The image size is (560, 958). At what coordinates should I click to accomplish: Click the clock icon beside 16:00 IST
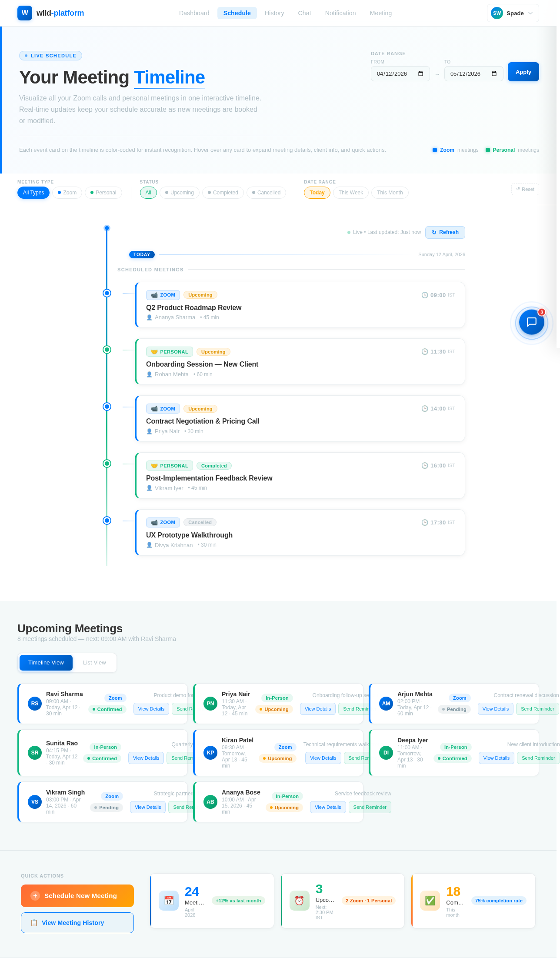[x=425, y=465]
